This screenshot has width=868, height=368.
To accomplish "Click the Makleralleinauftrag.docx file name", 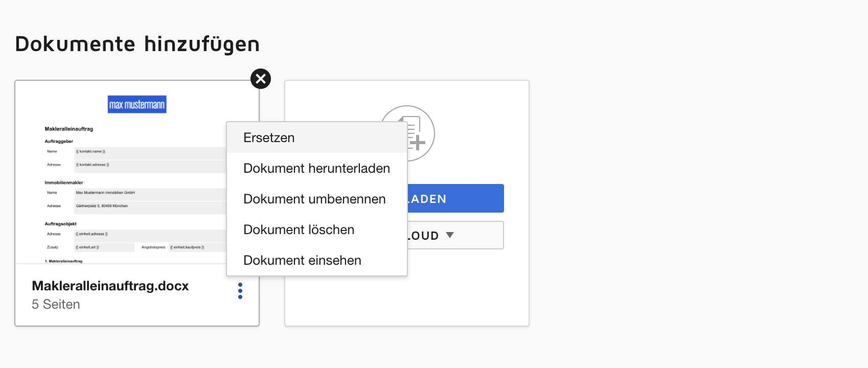I will 110,286.
